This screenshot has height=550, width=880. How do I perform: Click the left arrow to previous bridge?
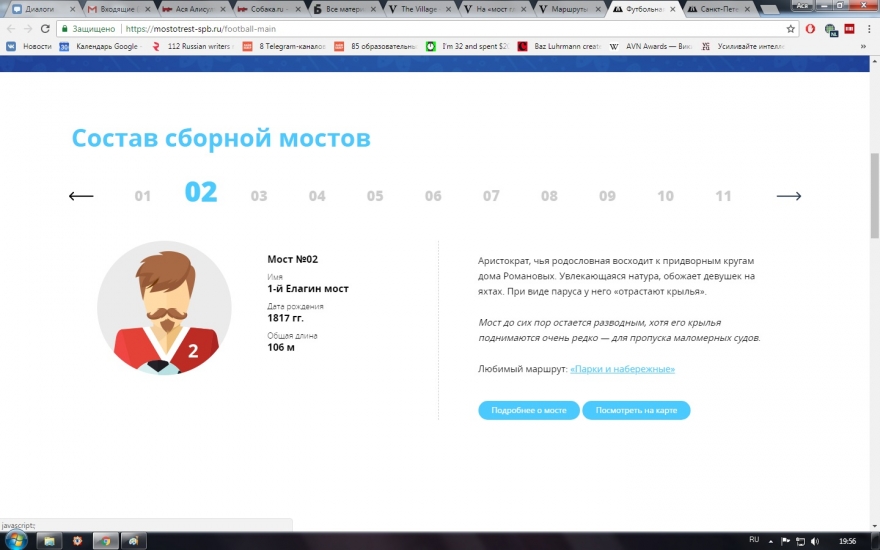pyautogui.click(x=81, y=196)
